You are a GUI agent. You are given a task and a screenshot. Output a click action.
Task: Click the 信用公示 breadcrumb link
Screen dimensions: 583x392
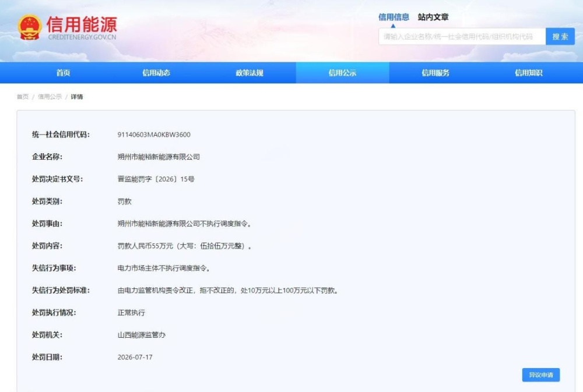click(50, 97)
